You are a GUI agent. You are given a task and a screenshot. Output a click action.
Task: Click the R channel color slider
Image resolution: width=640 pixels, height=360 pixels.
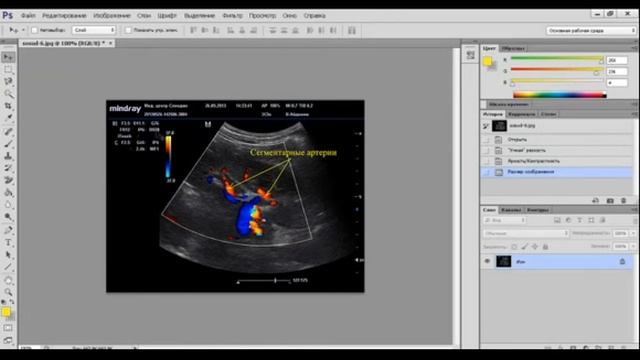[557, 60]
